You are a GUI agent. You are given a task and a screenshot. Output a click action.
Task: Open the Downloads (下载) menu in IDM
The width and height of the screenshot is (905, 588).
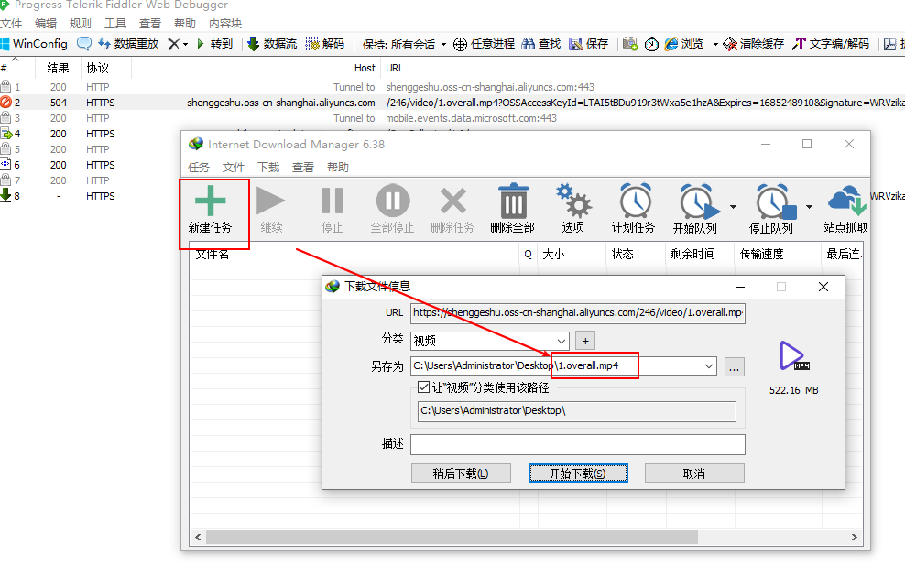[268, 168]
